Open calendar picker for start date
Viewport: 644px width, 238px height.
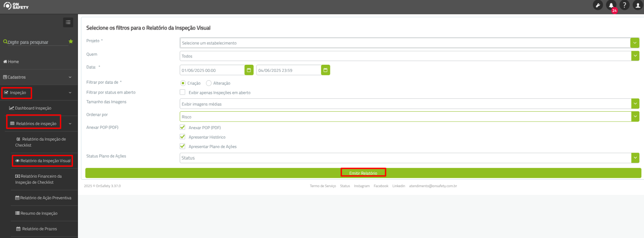point(249,70)
